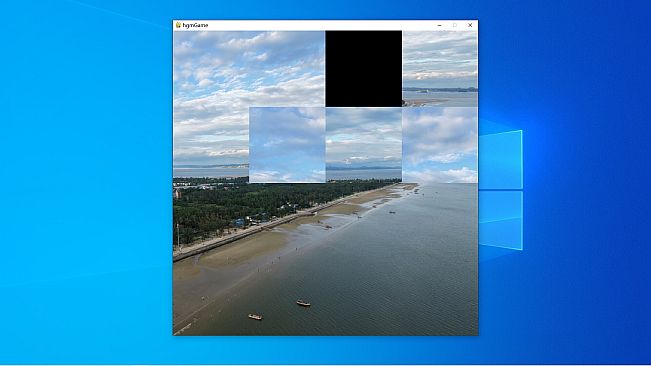Select the misplaced light-blue sky tile in second row
Viewport: 651px width, 366px height.
click(287, 145)
